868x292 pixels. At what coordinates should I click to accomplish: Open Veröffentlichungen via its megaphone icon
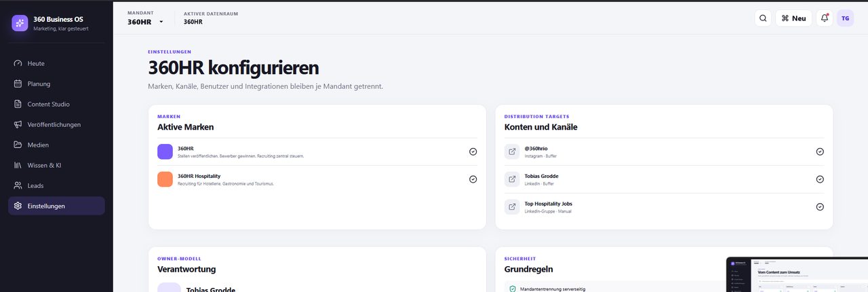coord(18,125)
